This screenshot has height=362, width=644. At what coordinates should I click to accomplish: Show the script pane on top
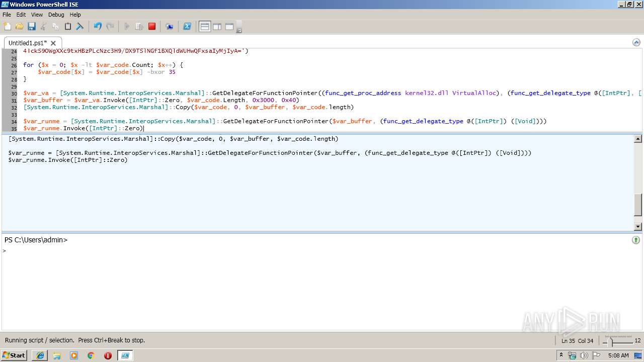click(x=205, y=27)
